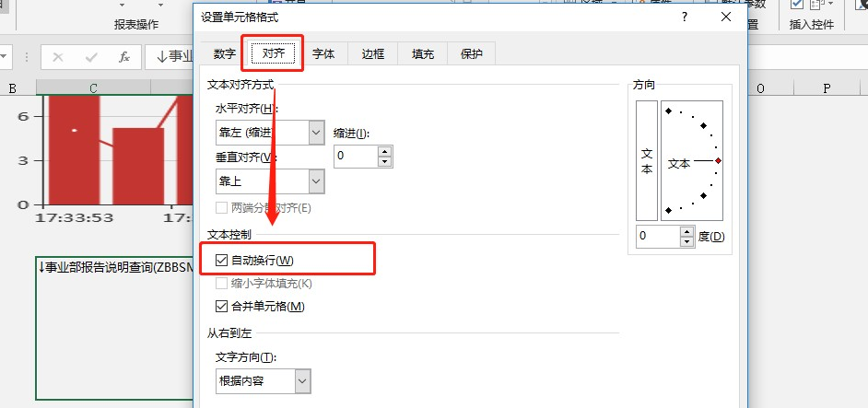
Task: Click the formula bar confirm checkmark icon
Action: click(x=91, y=58)
